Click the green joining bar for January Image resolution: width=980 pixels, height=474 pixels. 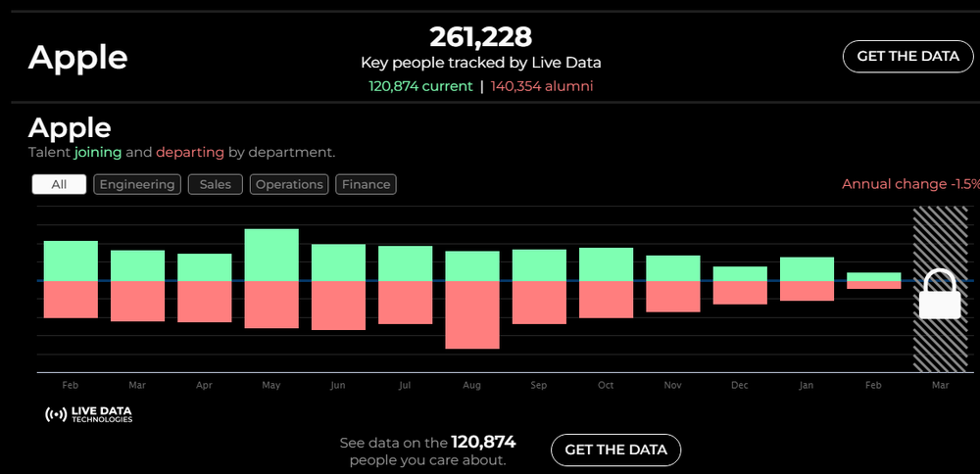click(807, 269)
